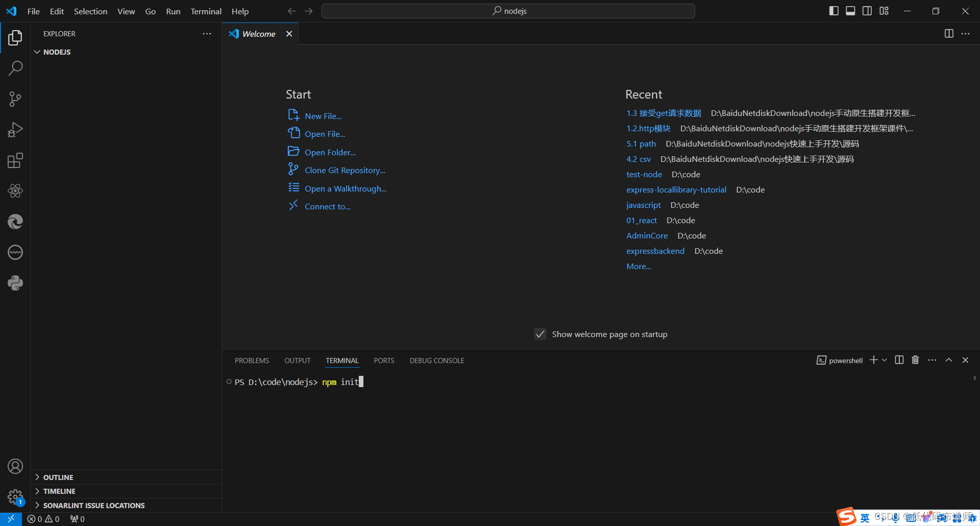Go forward with the navigation arrow
980x526 pixels.
309,11
